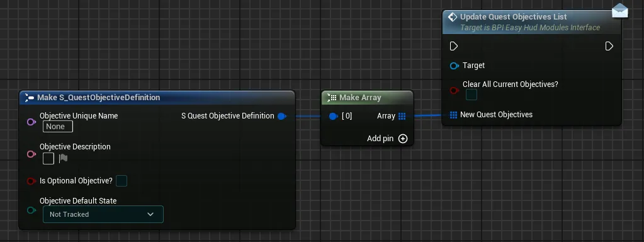644x242 pixels.
Task: Click the S Quest Objective Definition output pin
Action: pos(282,117)
